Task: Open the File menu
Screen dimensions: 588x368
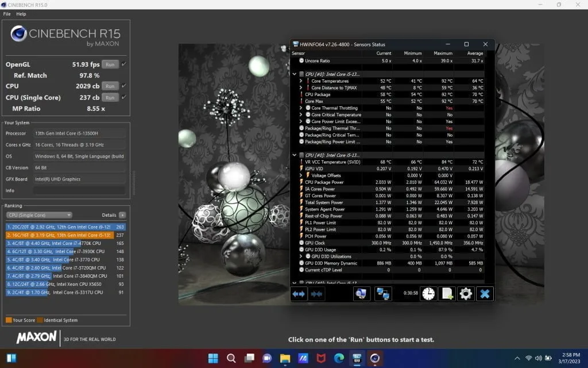Action: 7,14
